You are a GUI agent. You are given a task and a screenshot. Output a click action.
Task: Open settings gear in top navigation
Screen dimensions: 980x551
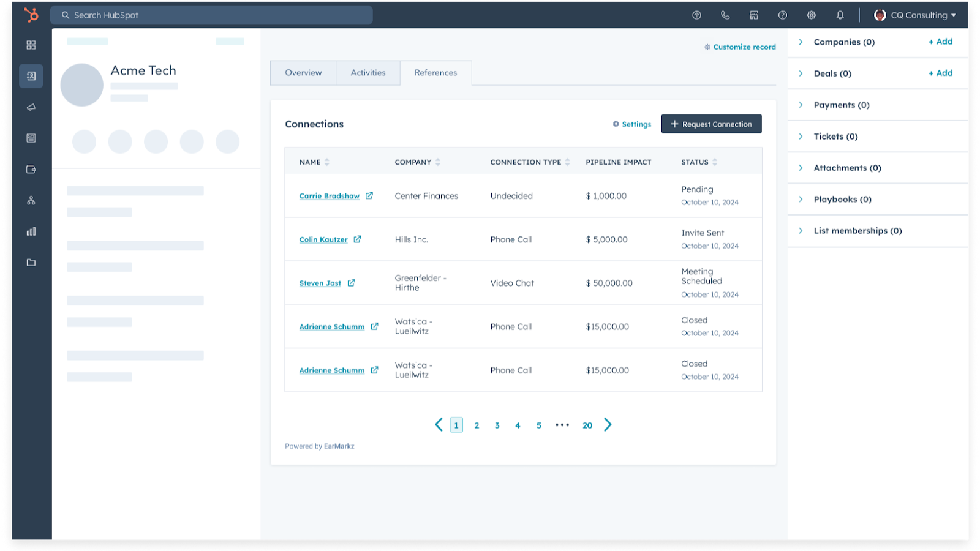812,15
